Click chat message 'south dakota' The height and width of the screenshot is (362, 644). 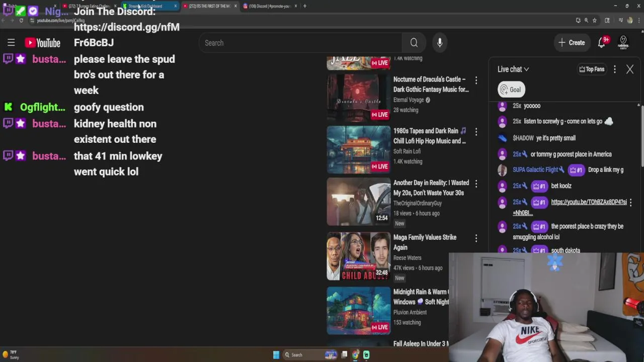point(566,250)
